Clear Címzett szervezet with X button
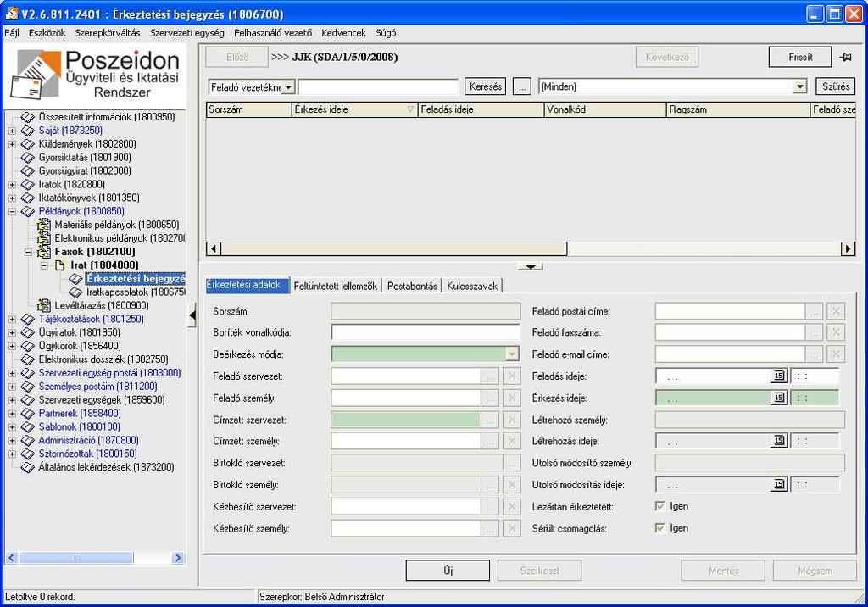868x607 pixels. pyautogui.click(x=511, y=420)
